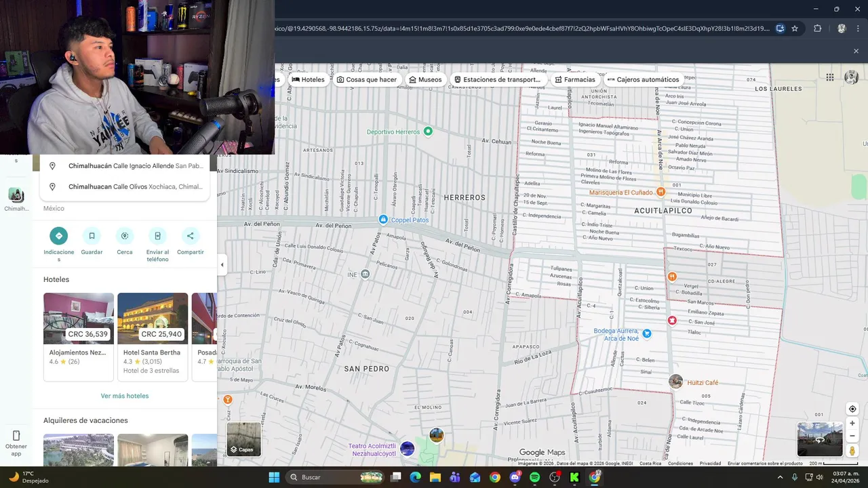Click Ver más hoteles link
Viewport: 868px width, 488px height.
tap(125, 396)
